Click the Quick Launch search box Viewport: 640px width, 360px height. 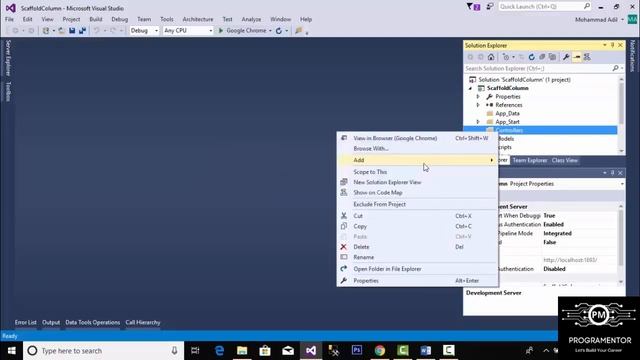click(x=545, y=7)
